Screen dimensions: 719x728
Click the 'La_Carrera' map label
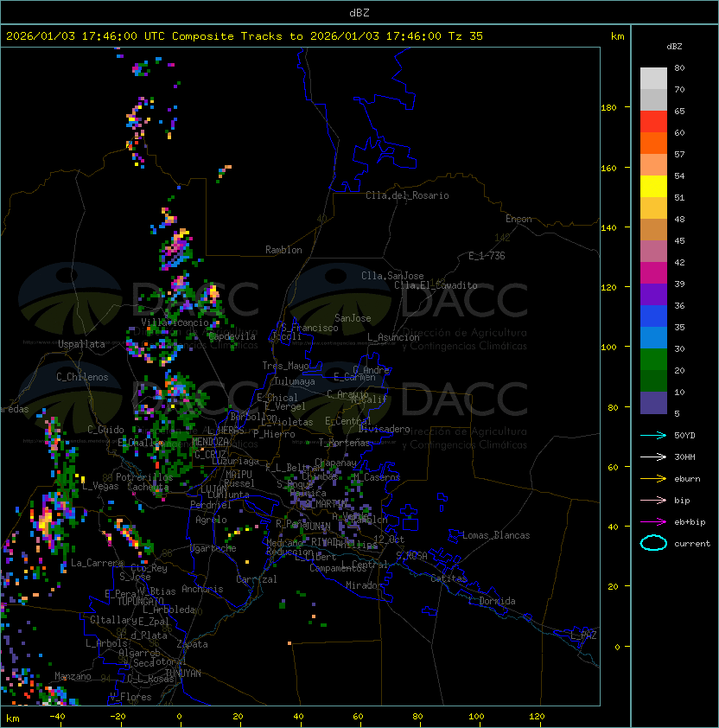97,563
